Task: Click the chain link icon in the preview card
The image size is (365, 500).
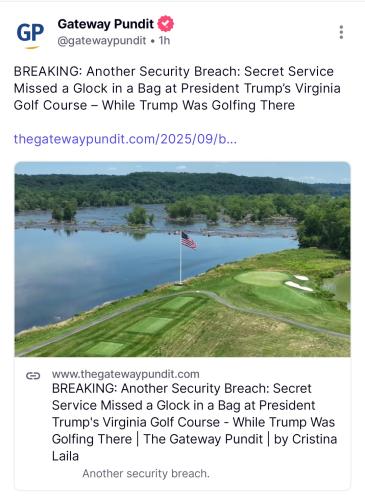Action: point(33,376)
